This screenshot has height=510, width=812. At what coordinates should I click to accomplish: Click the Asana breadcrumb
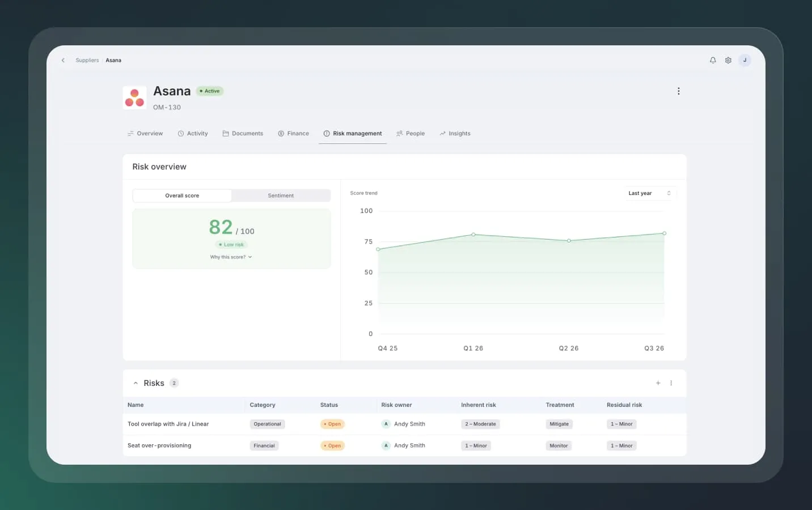pos(113,60)
